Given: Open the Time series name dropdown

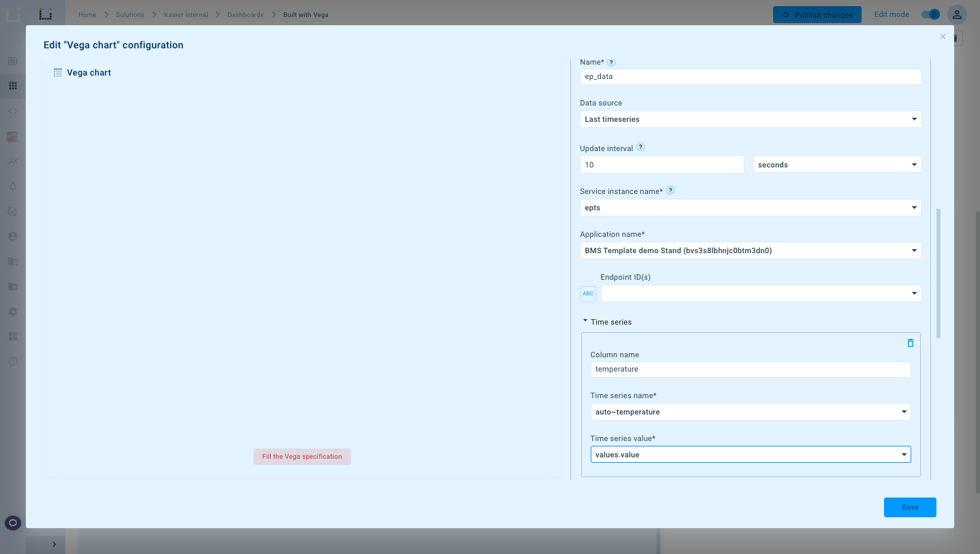Looking at the screenshot, I should [750, 412].
